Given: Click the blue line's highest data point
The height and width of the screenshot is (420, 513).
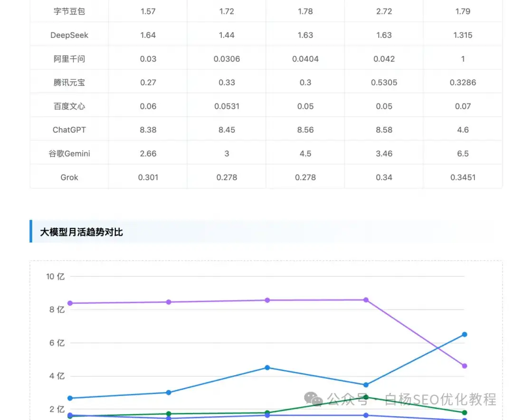Looking at the screenshot, I should 465,335.
